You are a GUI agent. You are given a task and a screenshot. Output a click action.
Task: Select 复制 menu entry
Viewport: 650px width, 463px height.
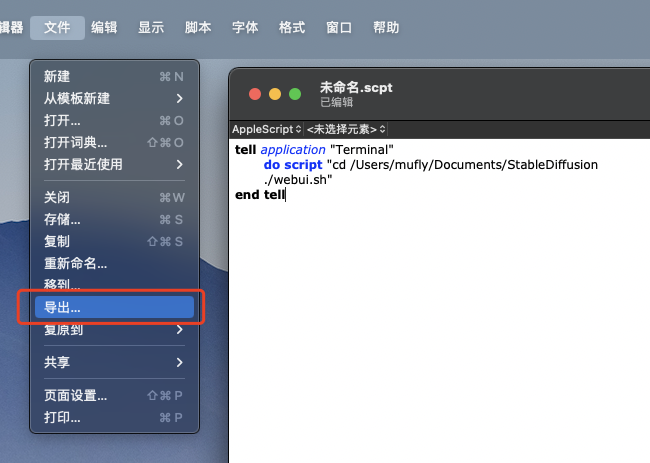(114, 241)
